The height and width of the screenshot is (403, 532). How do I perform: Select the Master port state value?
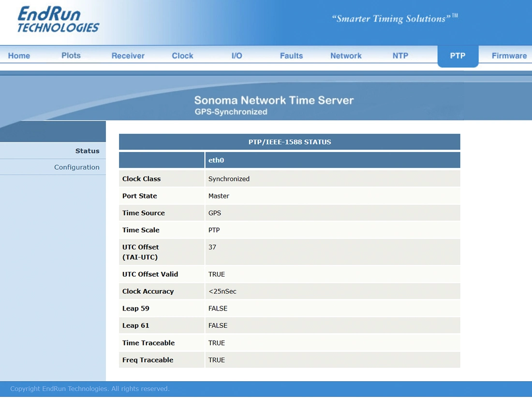[x=219, y=196]
